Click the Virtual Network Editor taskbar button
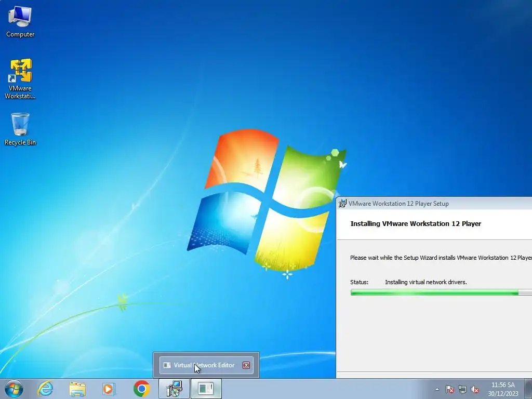532x399 pixels. pos(206,389)
